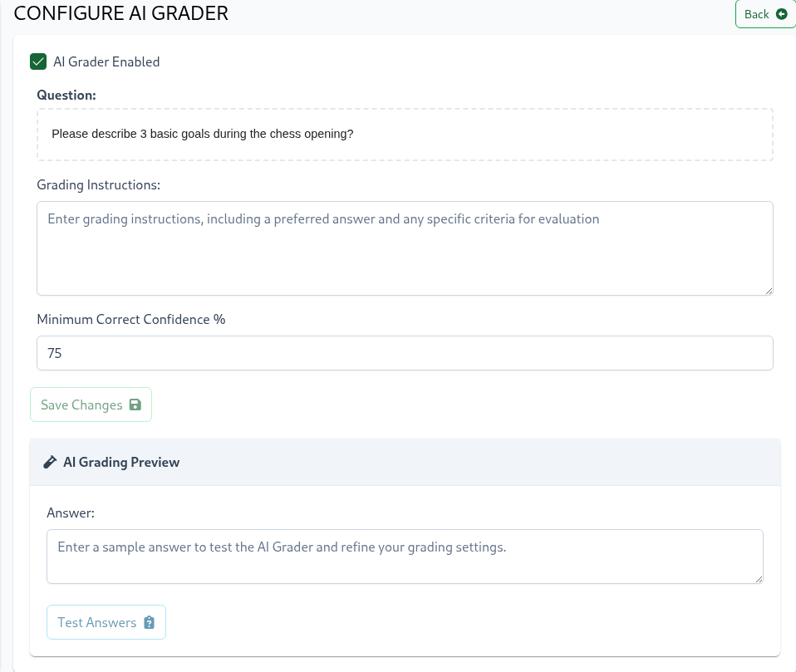Select the Minimum Correct Confidence value field
Image resolution: width=796 pixels, height=672 pixels.
coord(405,353)
